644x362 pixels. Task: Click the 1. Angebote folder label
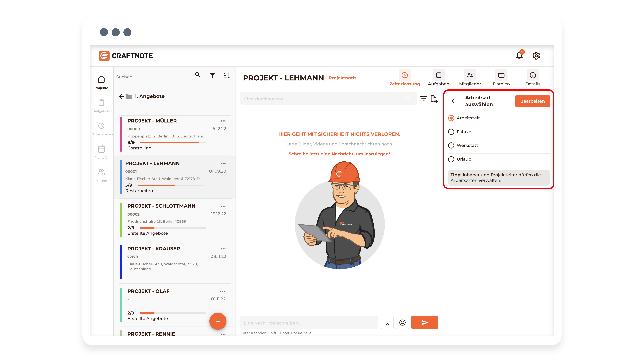[149, 96]
